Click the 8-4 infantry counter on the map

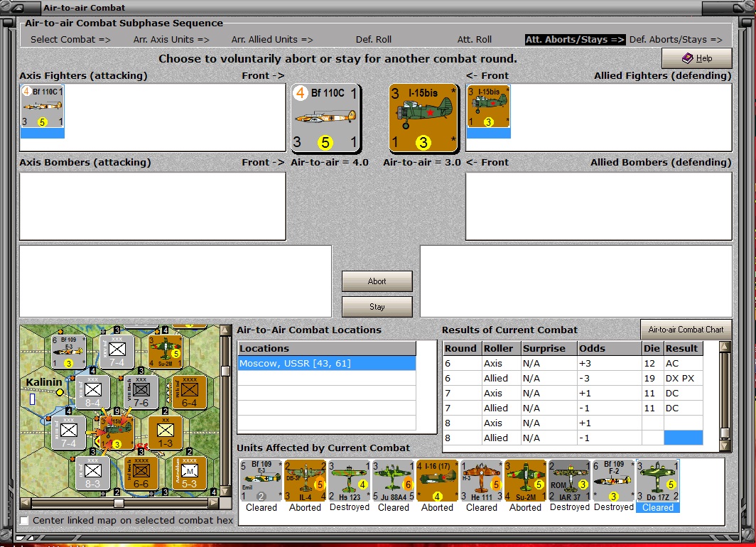92,392
